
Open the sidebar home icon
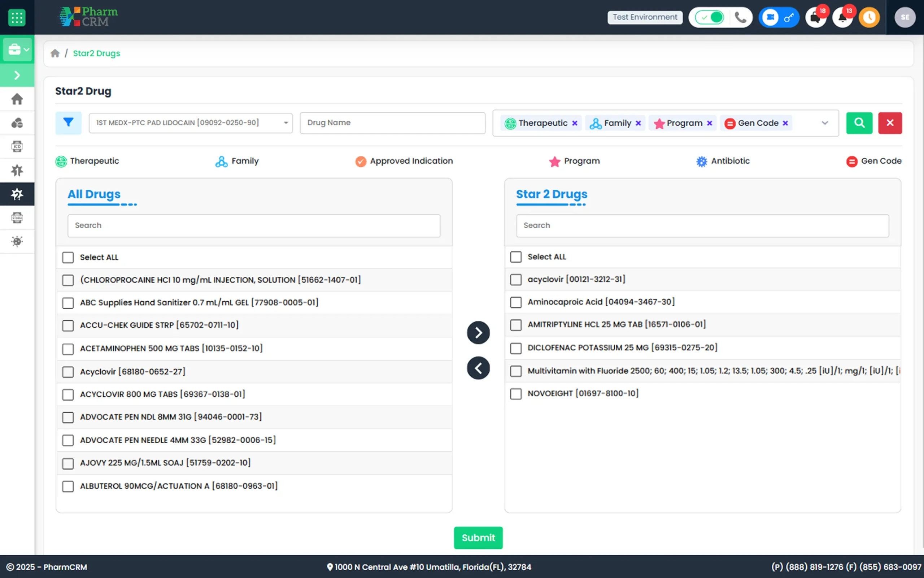[17, 99]
